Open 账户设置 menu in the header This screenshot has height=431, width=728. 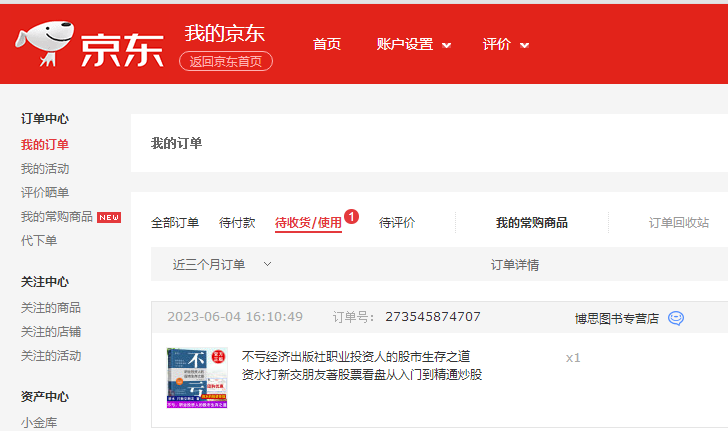pyautogui.click(x=405, y=44)
